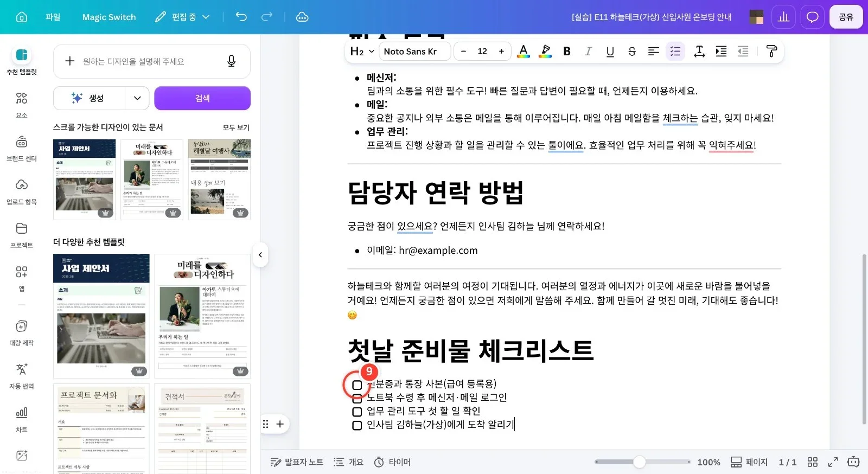Screen dimensions: 868x474
Task: Increase text indent
Action: click(721, 52)
